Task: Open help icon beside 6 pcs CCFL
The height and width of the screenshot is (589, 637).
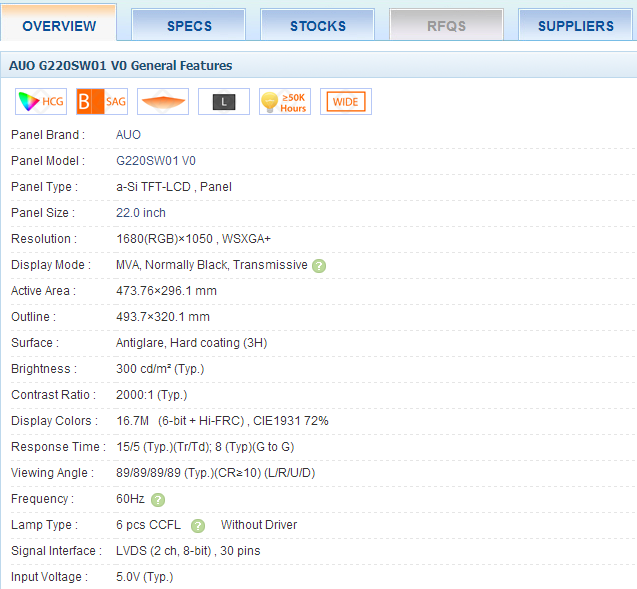Action: click(198, 526)
